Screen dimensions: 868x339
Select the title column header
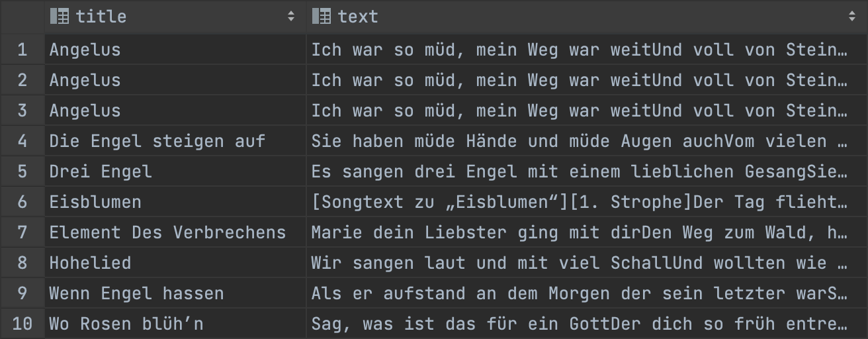[x=101, y=17]
